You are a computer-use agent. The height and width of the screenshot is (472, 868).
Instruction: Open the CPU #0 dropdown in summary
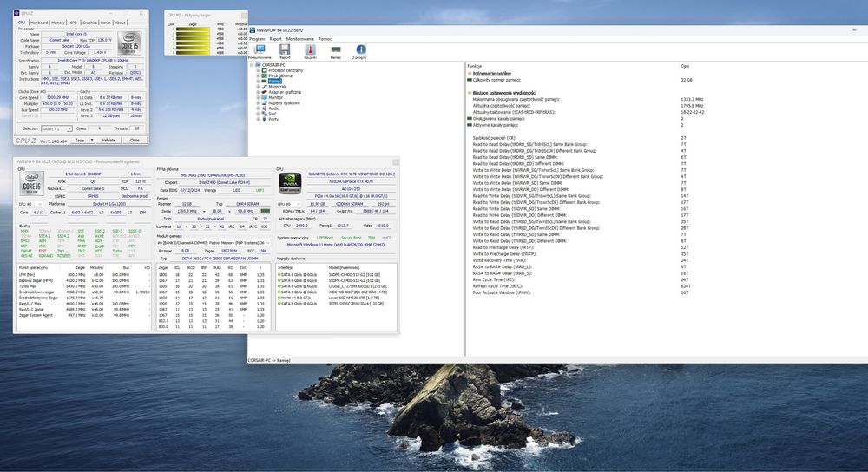pyautogui.click(x=31, y=204)
